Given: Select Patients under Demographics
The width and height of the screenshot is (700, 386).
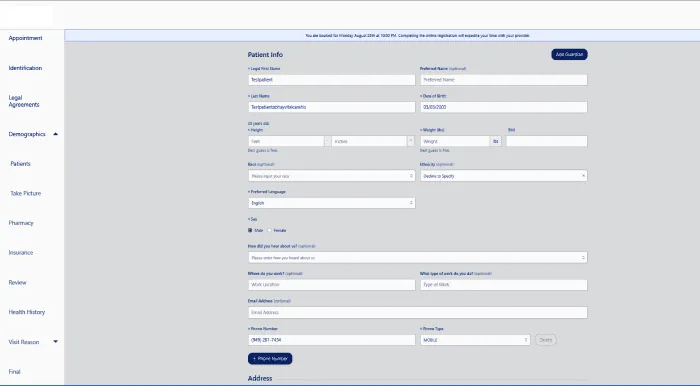Looking at the screenshot, I should point(21,164).
